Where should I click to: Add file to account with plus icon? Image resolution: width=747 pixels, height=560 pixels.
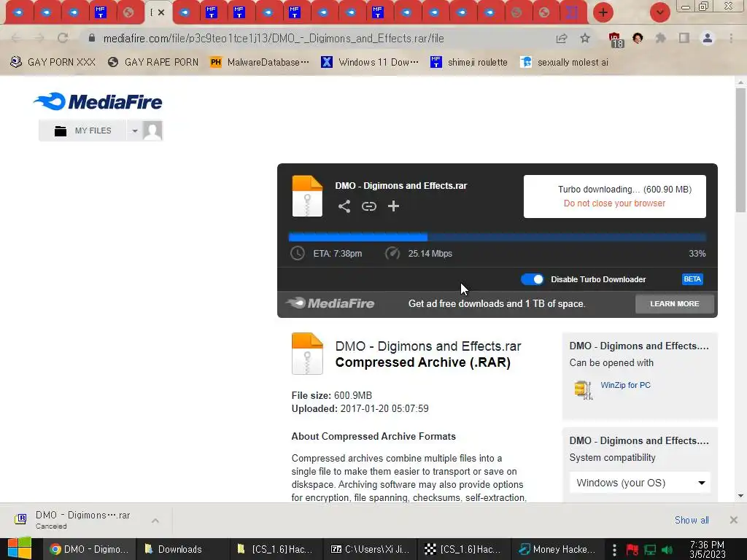pos(393,206)
